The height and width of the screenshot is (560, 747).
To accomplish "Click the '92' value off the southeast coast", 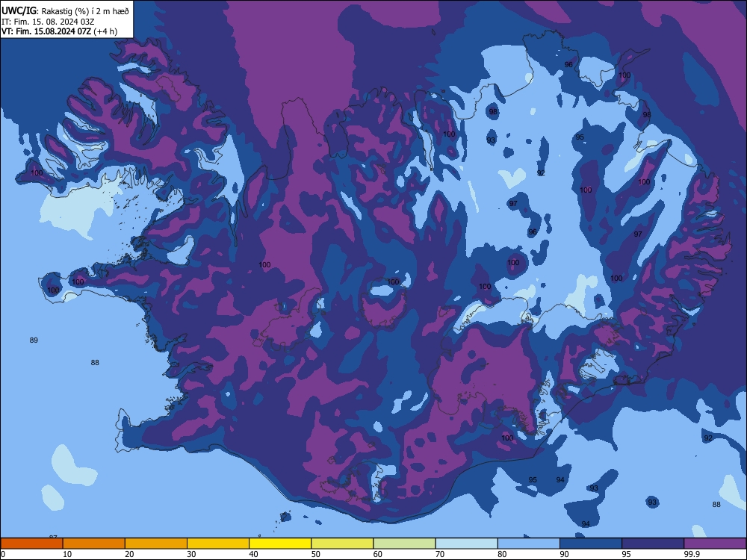I will coord(708,438).
